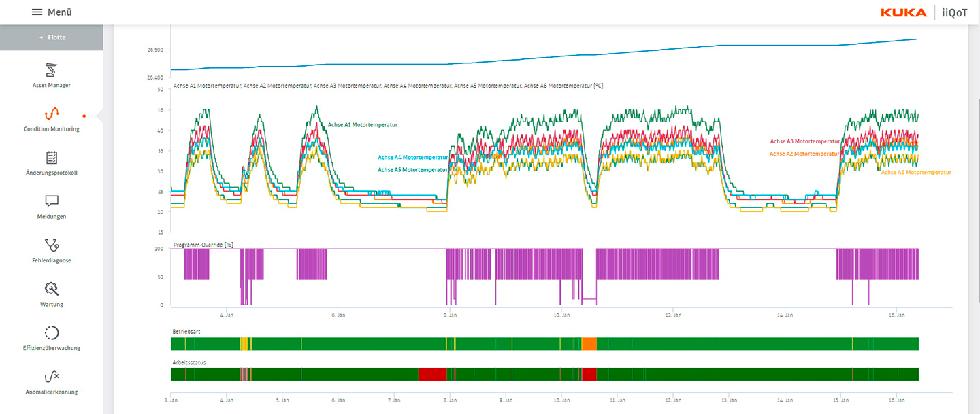980x414 pixels.
Task: Click the Menü text label
Action: (60, 12)
